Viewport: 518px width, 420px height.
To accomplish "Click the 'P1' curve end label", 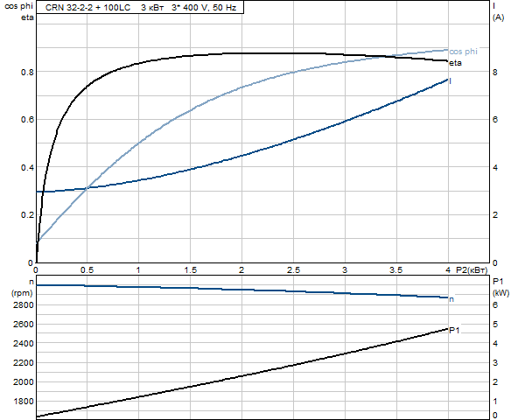I will click(454, 330).
